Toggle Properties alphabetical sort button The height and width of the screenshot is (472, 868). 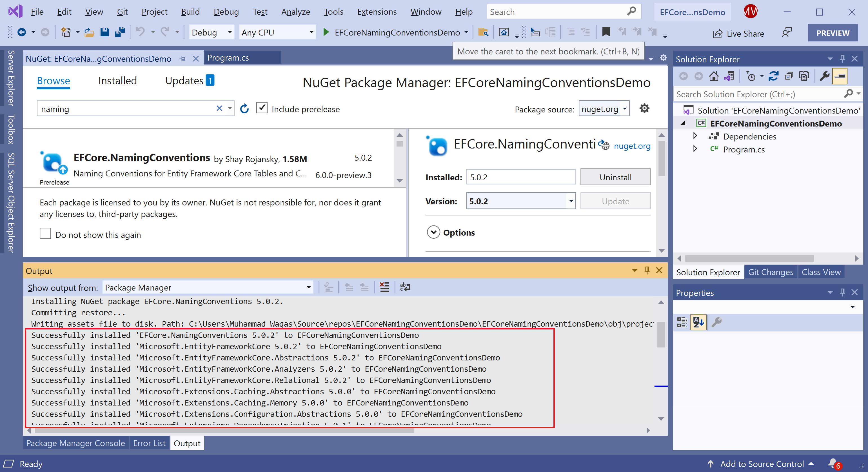(x=698, y=322)
